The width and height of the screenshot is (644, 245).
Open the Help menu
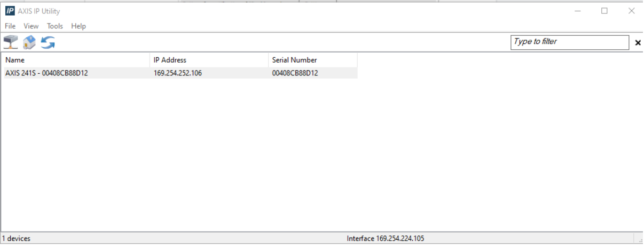coord(78,26)
